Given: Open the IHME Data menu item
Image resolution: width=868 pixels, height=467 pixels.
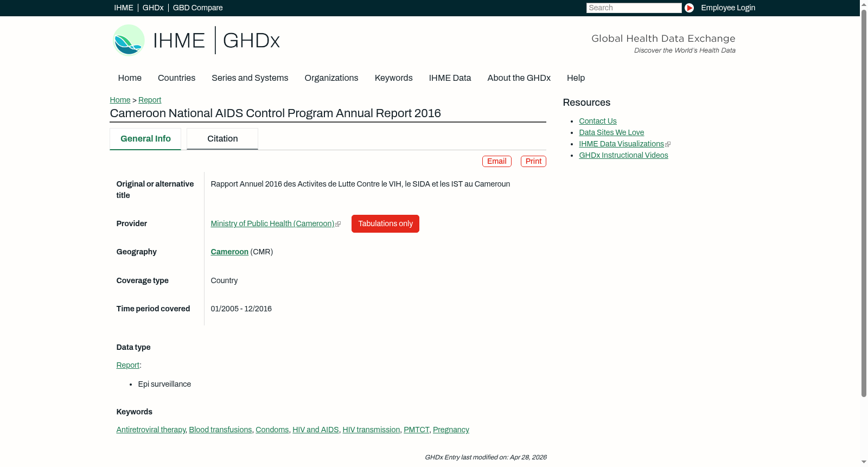Looking at the screenshot, I should [450, 78].
